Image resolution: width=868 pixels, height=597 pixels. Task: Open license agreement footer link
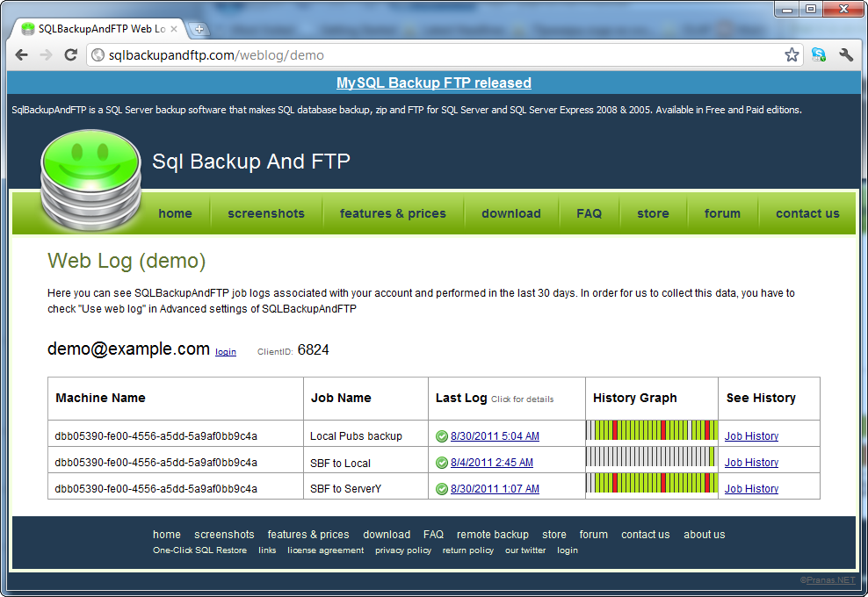(x=325, y=550)
